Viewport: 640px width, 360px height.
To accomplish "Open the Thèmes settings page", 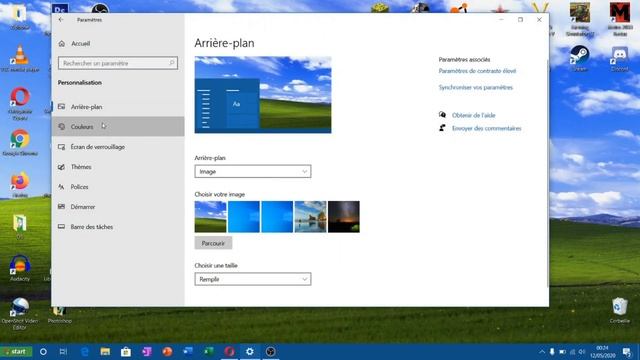I will [118, 167].
